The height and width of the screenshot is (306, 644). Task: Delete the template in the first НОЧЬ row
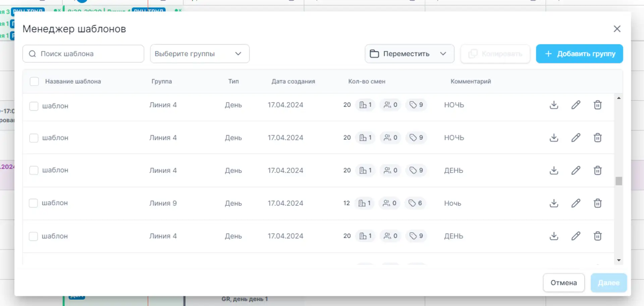pyautogui.click(x=598, y=105)
